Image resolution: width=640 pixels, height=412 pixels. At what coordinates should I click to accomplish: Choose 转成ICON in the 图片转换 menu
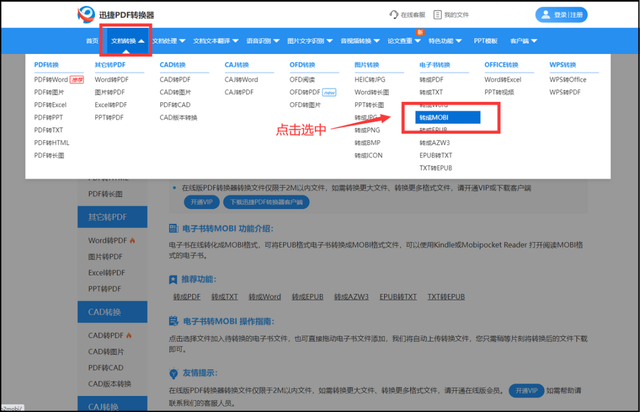point(369,156)
